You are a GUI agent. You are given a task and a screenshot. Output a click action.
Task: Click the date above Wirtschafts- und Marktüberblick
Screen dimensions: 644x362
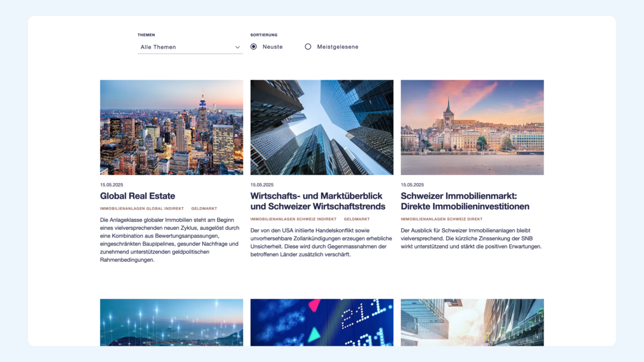[x=262, y=185]
